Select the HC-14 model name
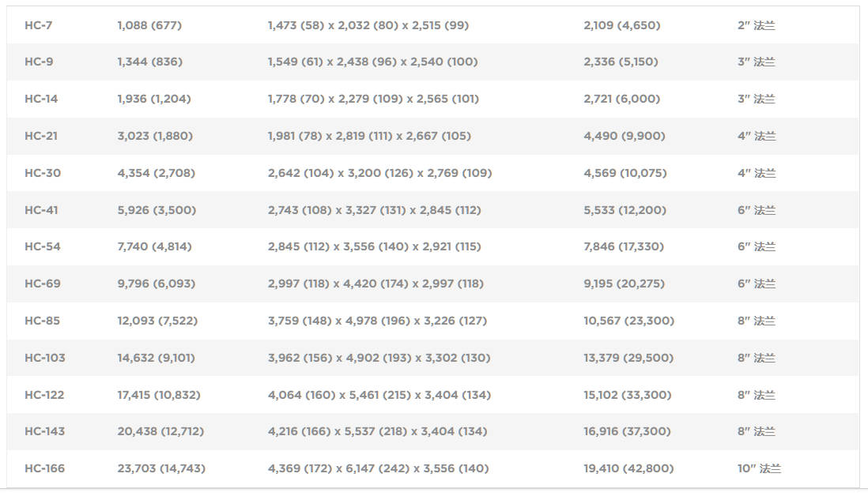Image resolution: width=868 pixels, height=496 pixels. [41, 99]
